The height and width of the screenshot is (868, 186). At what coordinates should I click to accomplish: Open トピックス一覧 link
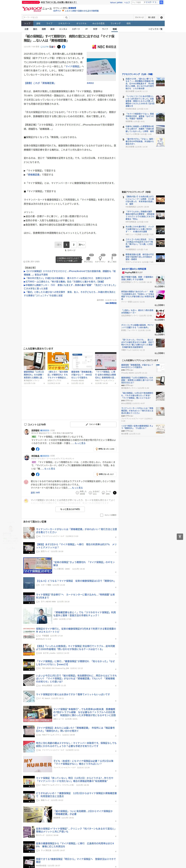[x=155, y=29]
